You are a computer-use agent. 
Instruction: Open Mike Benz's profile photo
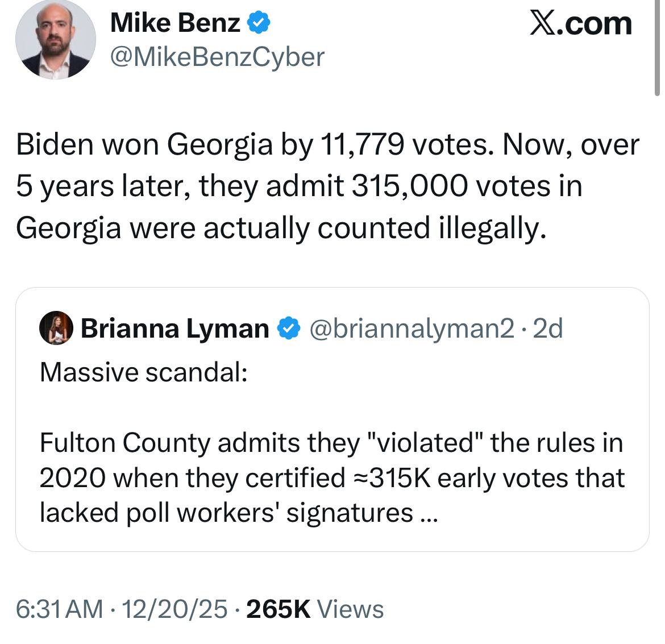click(55, 40)
